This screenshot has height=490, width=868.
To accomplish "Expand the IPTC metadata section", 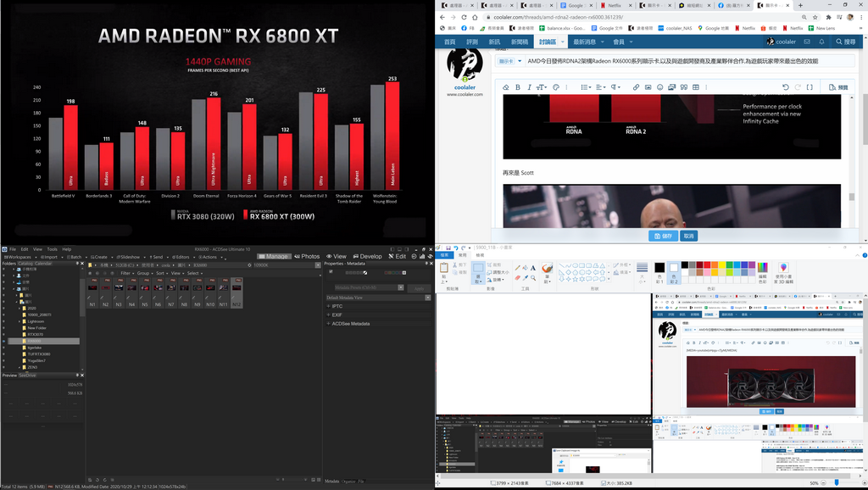I will (x=328, y=306).
